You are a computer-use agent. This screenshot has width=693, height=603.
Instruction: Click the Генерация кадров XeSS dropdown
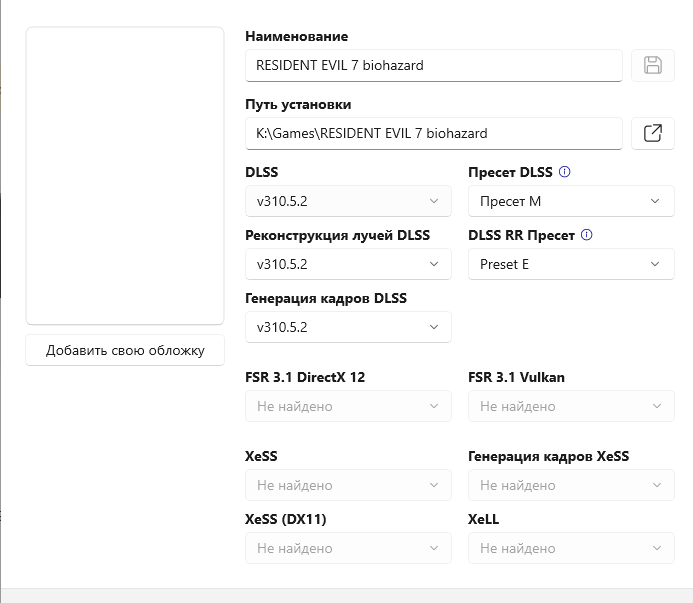(570, 485)
